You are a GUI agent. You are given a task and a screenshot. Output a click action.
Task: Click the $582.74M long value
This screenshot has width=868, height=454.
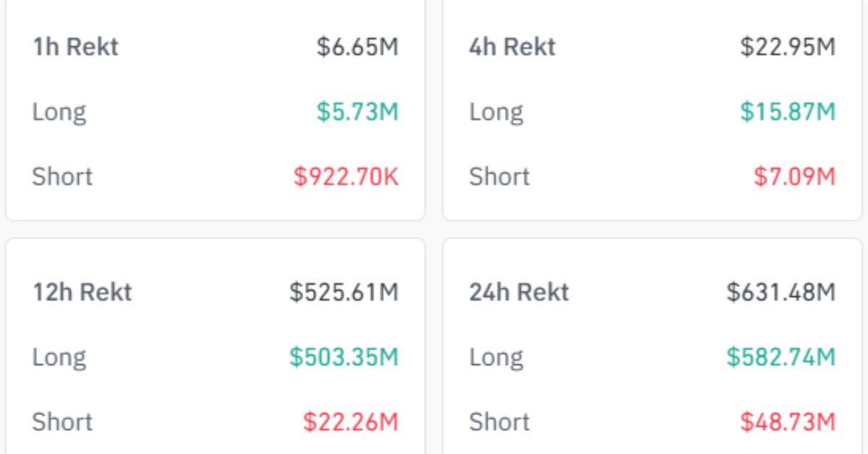(x=781, y=357)
